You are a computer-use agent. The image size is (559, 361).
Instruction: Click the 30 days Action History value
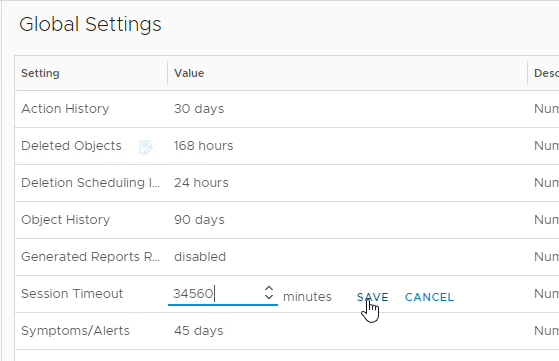pos(199,109)
